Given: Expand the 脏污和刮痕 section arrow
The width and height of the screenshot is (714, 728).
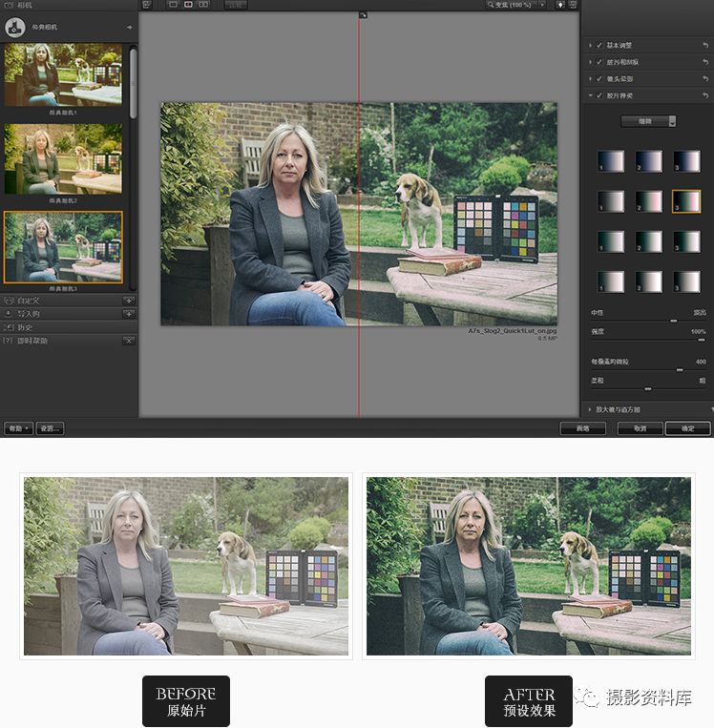Looking at the screenshot, I should [591, 62].
